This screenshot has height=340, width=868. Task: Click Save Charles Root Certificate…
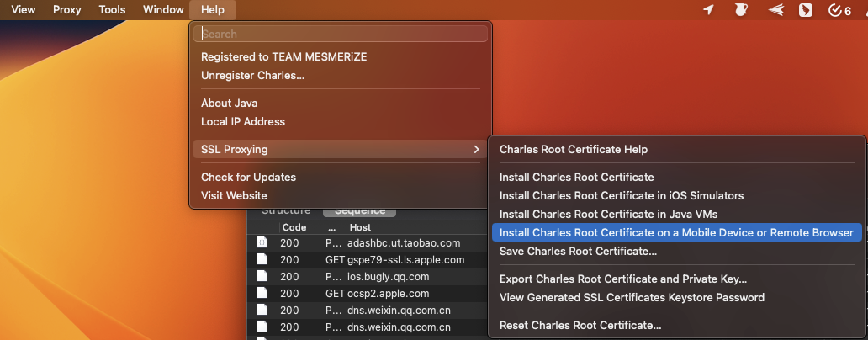tap(578, 252)
